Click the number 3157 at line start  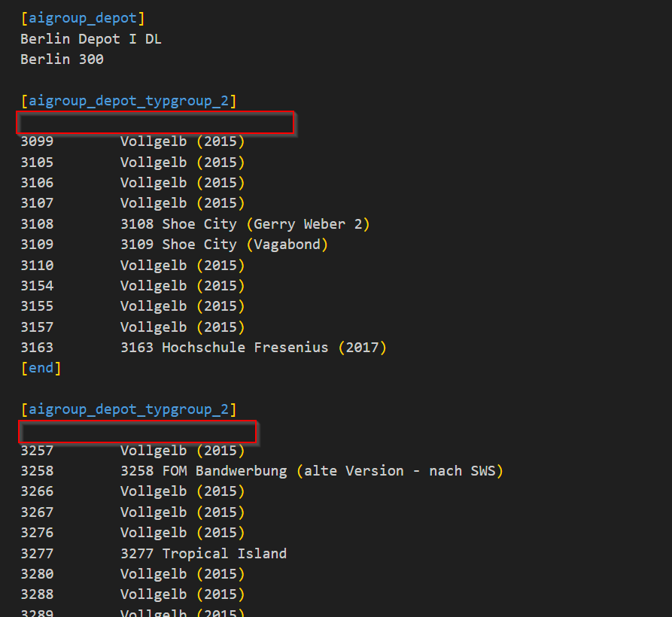coord(37,327)
